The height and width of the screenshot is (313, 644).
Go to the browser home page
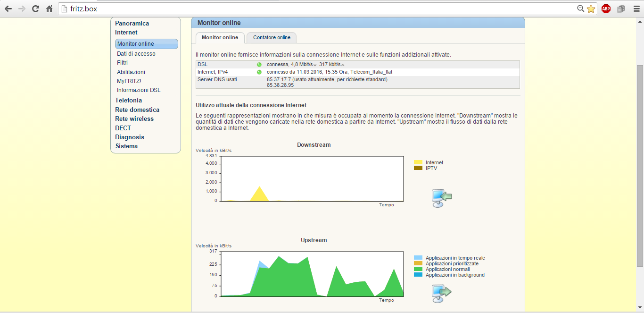(49, 8)
